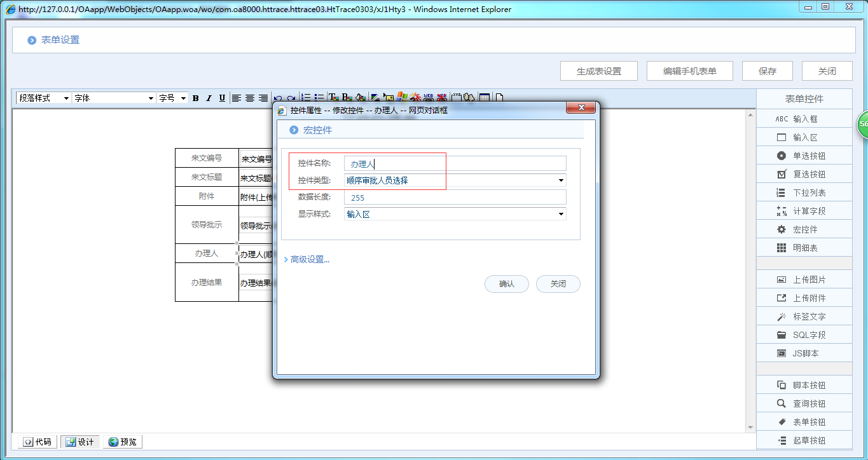Click the 控件名称 input field
The width and height of the screenshot is (868, 460).
click(455, 164)
